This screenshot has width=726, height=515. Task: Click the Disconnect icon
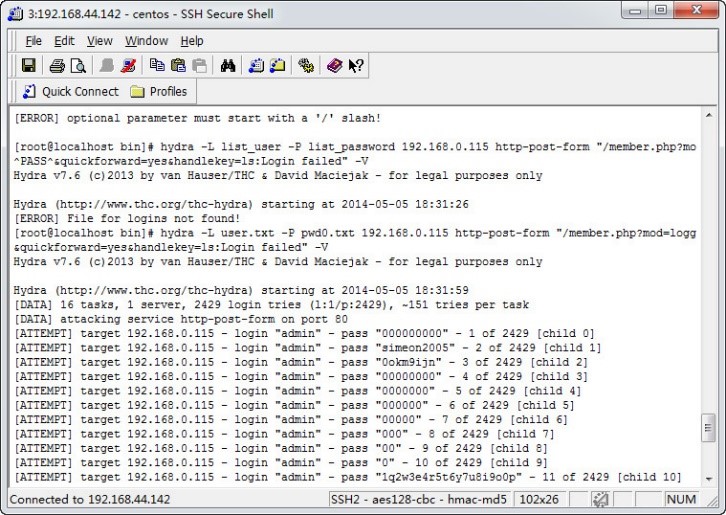point(128,65)
